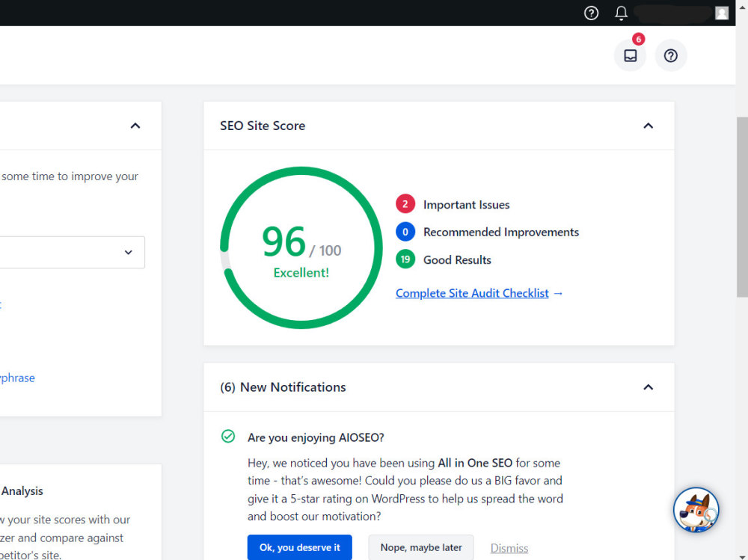Click the 96/100 score circle gauge
The image size is (748, 560).
tap(301, 247)
